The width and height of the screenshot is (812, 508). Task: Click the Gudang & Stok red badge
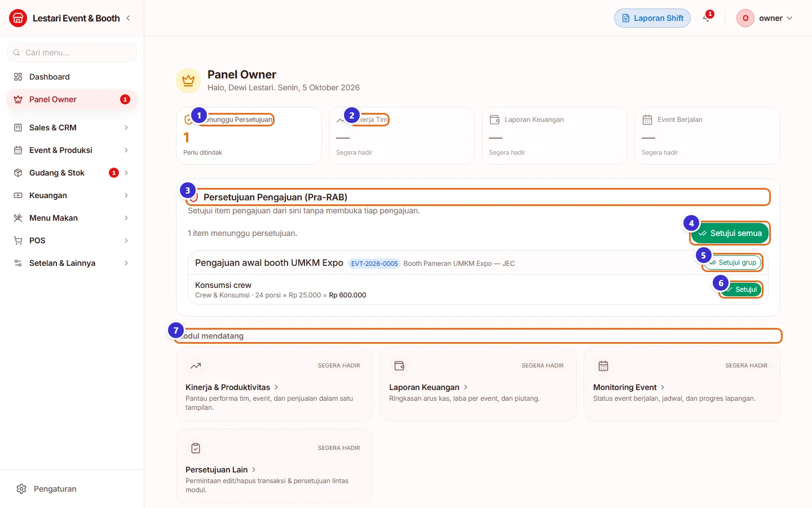(x=114, y=173)
